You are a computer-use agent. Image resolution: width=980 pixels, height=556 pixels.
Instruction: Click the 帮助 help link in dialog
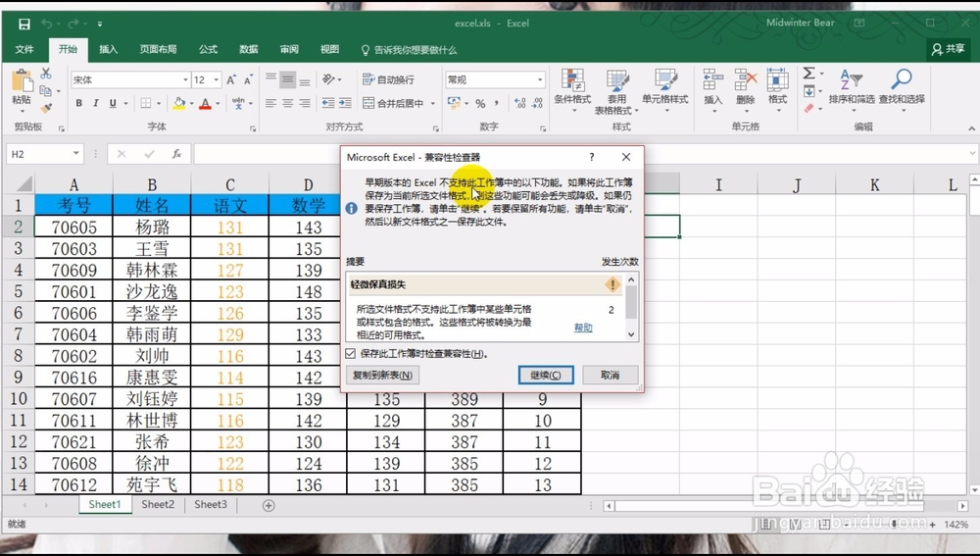tap(583, 328)
